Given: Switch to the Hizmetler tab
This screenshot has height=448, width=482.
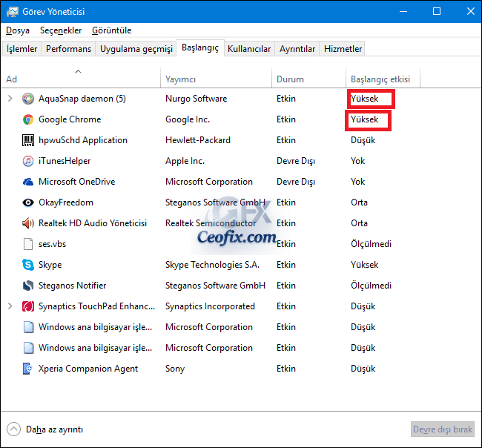Looking at the screenshot, I should click(343, 49).
